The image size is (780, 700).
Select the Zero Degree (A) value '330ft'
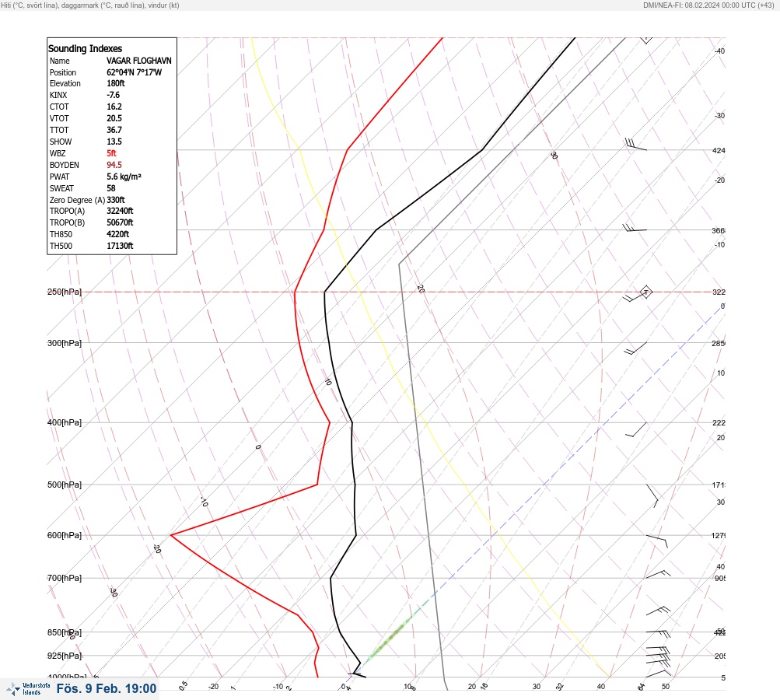(x=115, y=200)
